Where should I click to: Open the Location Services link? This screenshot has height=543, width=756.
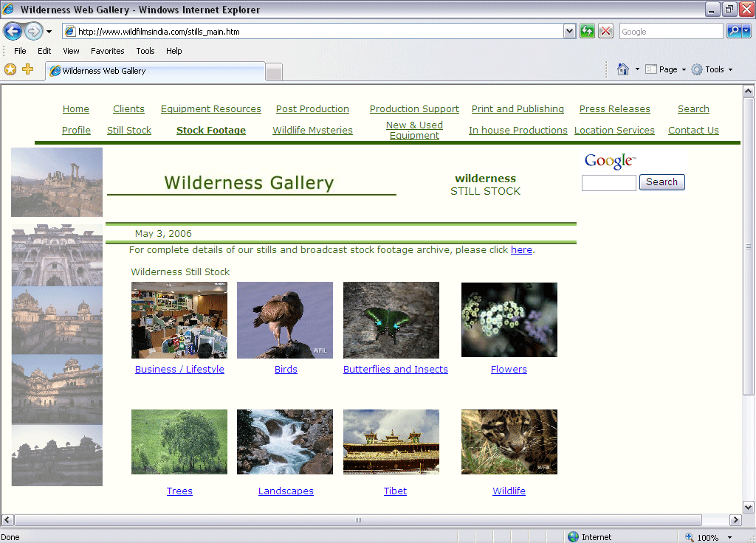click(614, 130)
